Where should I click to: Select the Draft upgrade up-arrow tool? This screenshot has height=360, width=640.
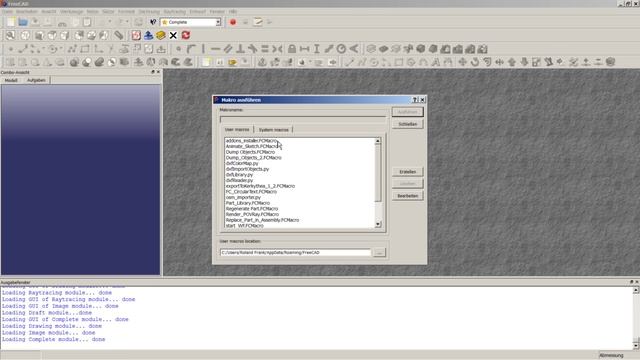512,62
